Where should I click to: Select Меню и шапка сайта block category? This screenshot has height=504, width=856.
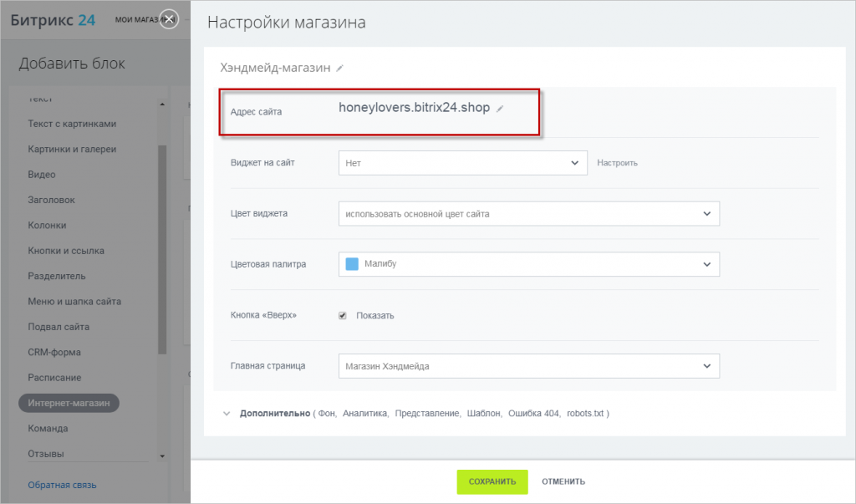point(74,302)
